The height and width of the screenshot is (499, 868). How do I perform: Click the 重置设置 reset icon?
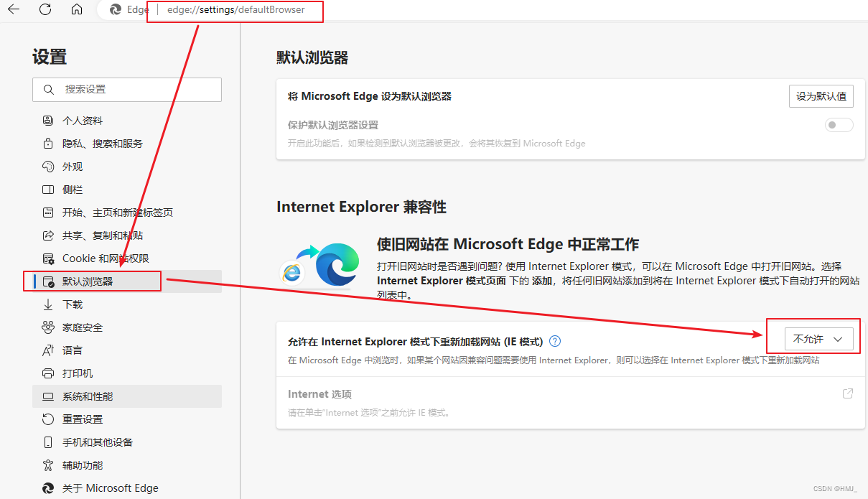pos(48,419)
